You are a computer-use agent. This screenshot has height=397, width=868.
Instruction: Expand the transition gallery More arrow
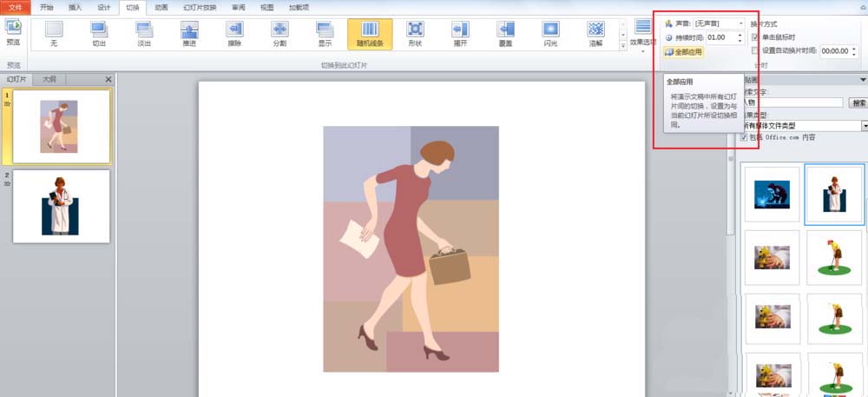tap(623, 45)
